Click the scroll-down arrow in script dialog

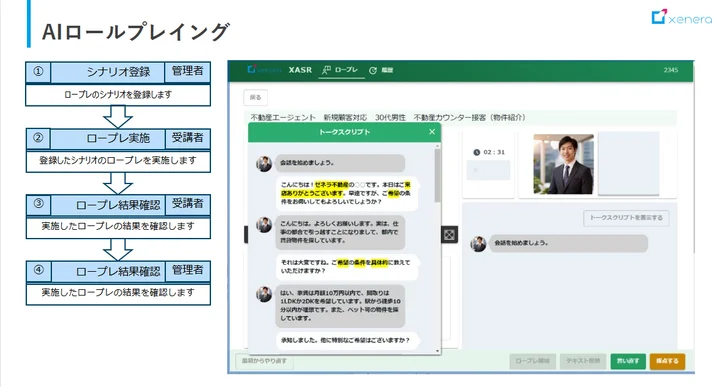(438, 351)
